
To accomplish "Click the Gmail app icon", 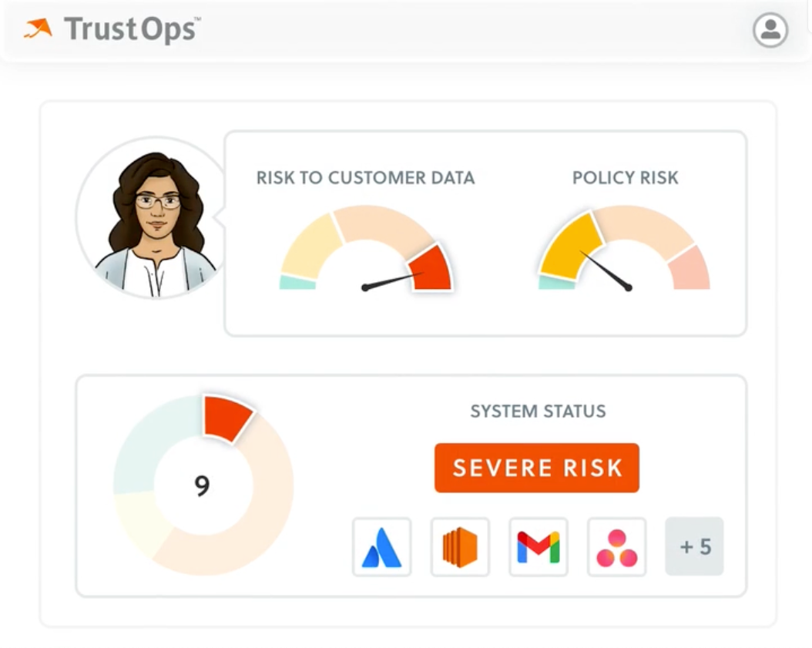I will (538, 547).
